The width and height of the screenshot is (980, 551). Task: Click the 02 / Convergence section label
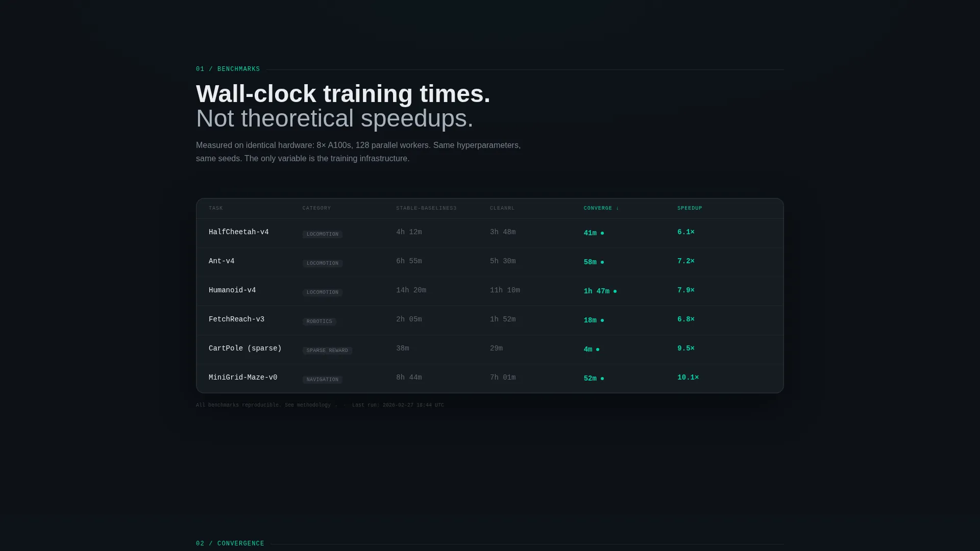tap(230, 543)
